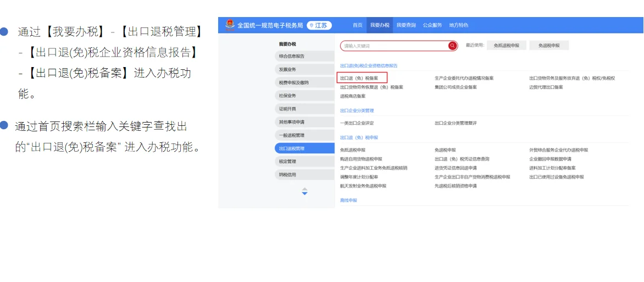Open the 我要查询 tab
This screenshot has height=282, width=644.
point(406,25)
